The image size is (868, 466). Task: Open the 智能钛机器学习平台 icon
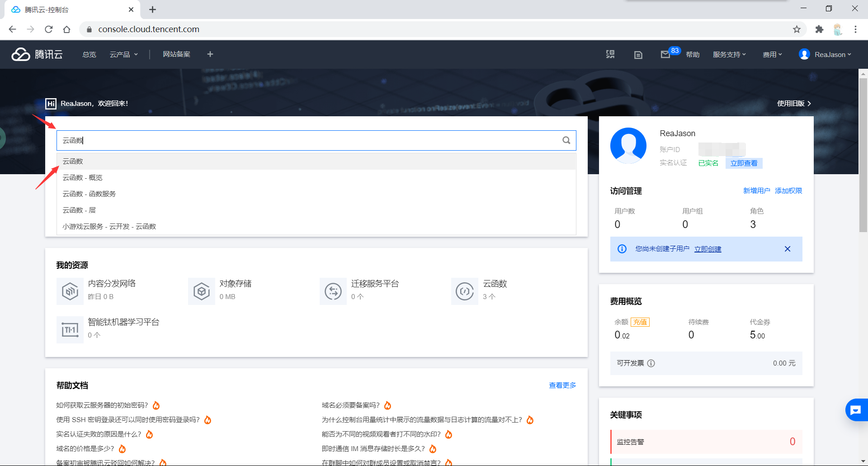[70, 330]
